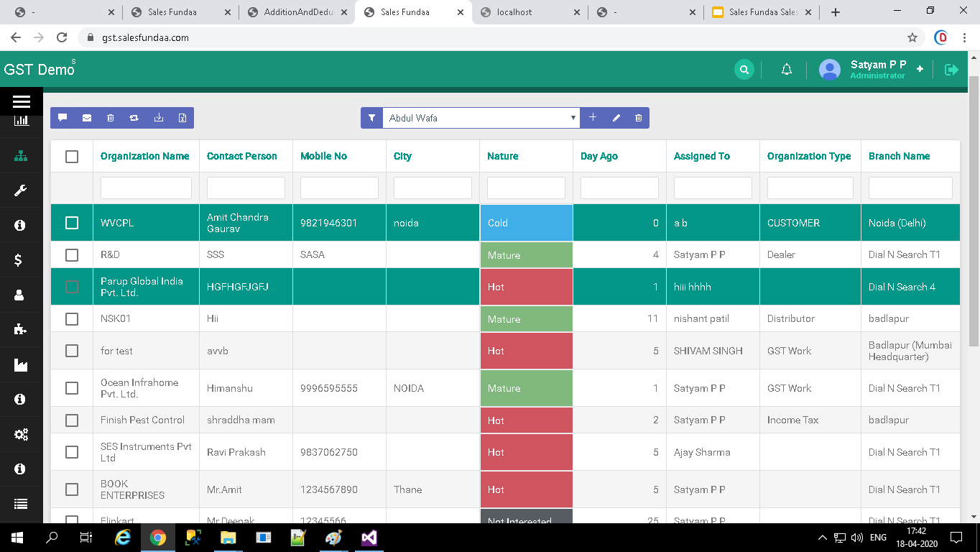
Task: Click the round green search icon
Action: [x=744, y=70]
